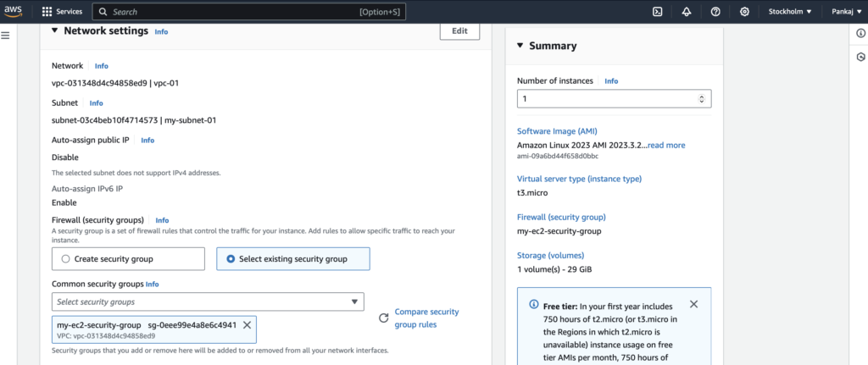Launch the CloudShell terminal icon
Image resolution: width=868 pixels, height=365 pixels.
[658, 12]
